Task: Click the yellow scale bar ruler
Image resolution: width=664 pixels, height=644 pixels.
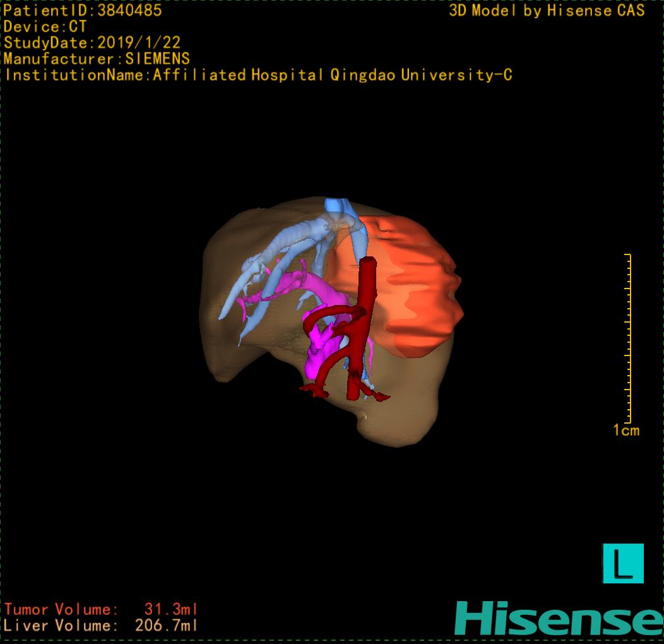Action: pos(629,338)
